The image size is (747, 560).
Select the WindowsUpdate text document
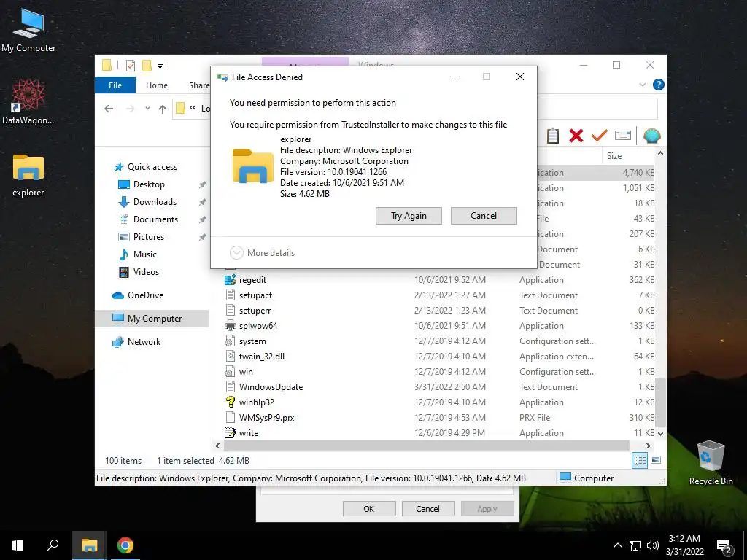pos(263,387)
